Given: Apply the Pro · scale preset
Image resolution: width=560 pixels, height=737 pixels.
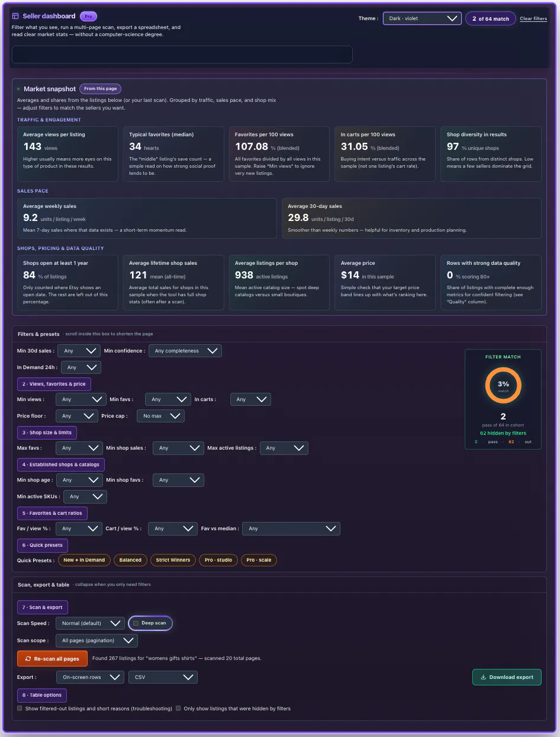Looking at the screenshot, I should 259,560.
